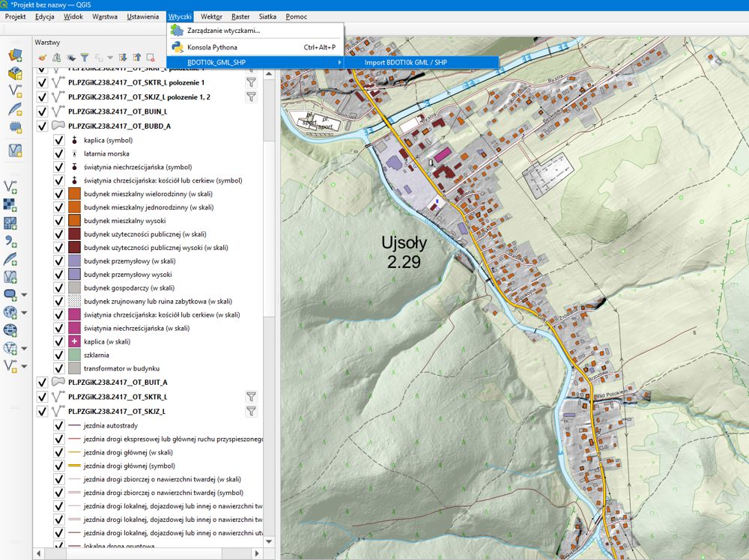The height and width of the screenshot is (560, 749).
Task: Open the Wektor menu
Action: tap(211, 16)
